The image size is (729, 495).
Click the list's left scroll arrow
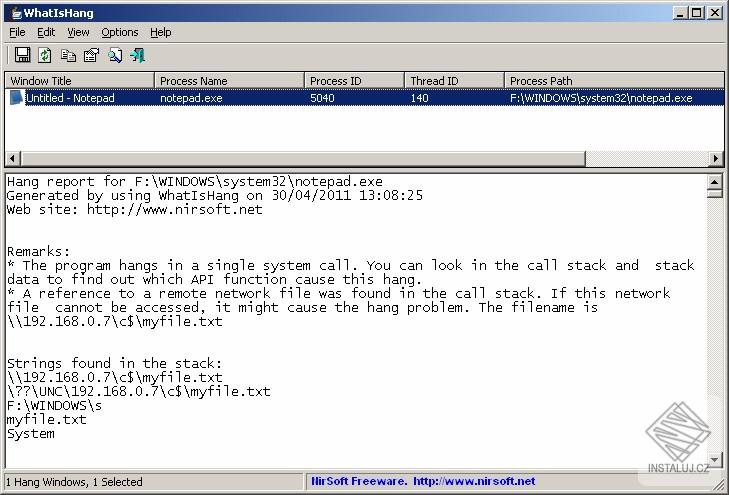tap(13, 158)
